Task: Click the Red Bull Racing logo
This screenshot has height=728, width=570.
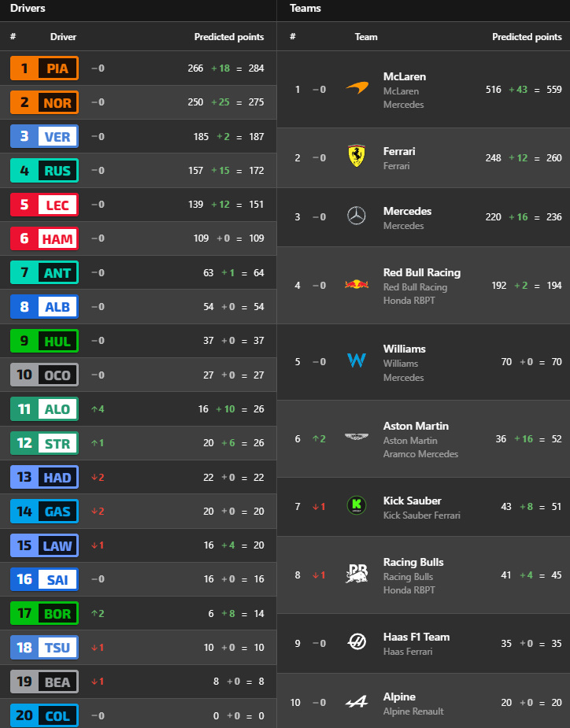Action: pos(357,284)
